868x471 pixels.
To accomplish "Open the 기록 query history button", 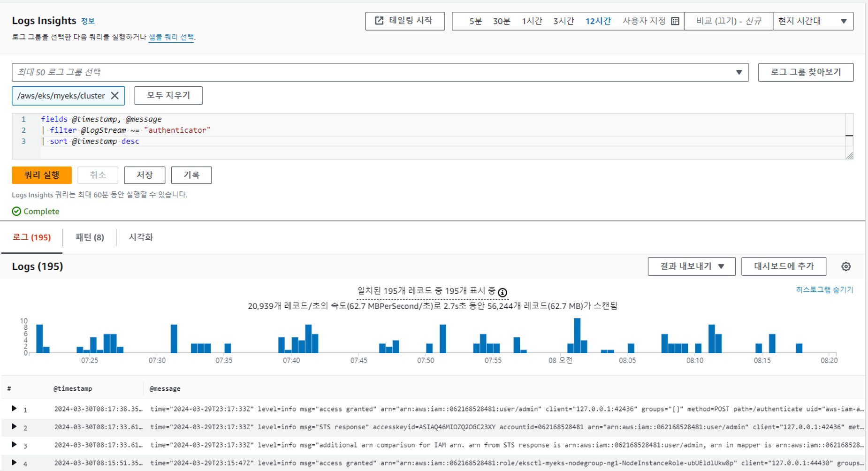I will click(x=191, y=175).
